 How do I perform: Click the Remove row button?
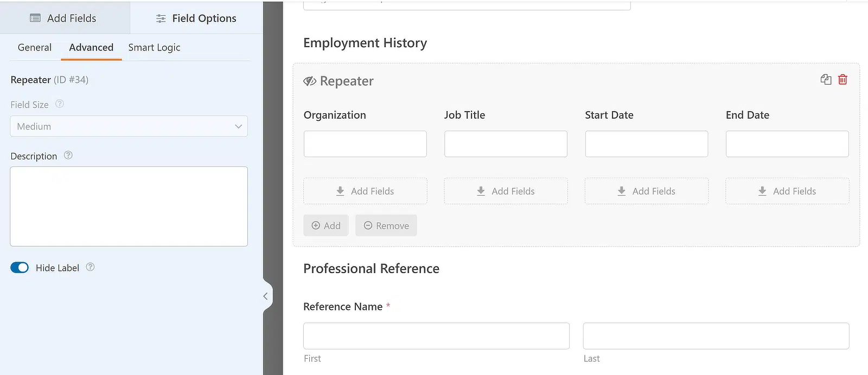coord(386,225)
